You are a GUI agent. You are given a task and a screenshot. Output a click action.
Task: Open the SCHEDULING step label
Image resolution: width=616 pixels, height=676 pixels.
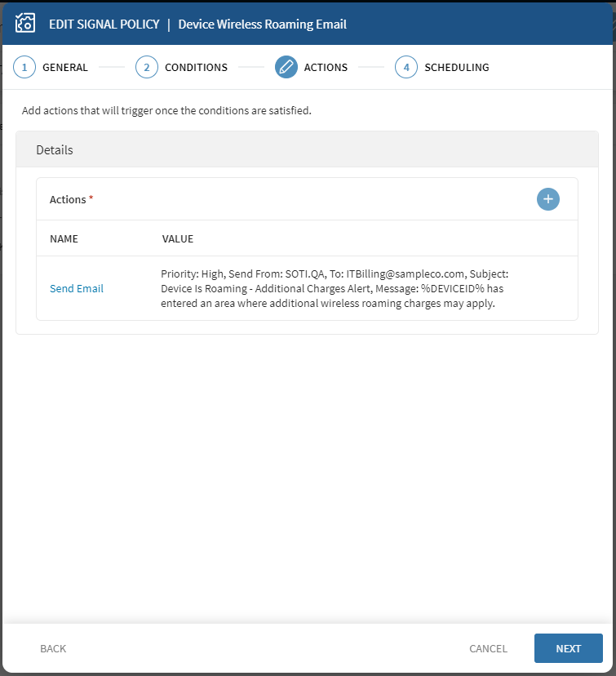tap(456, 68)
